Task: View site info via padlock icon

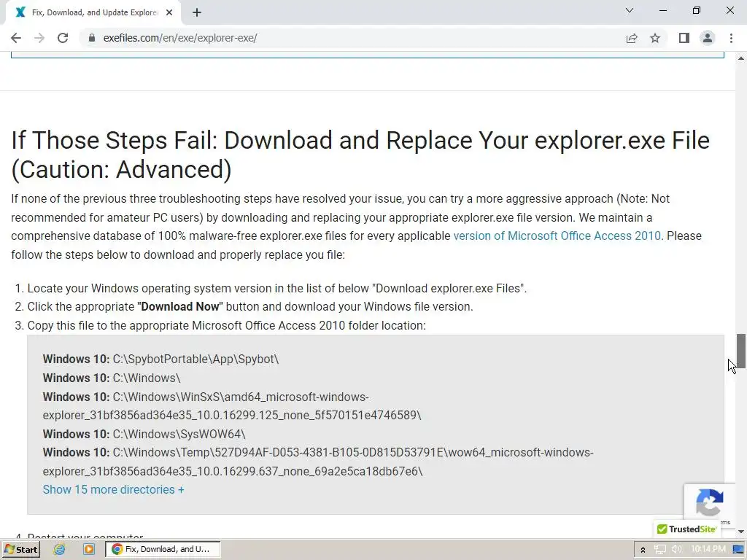Action: (92, 38)
